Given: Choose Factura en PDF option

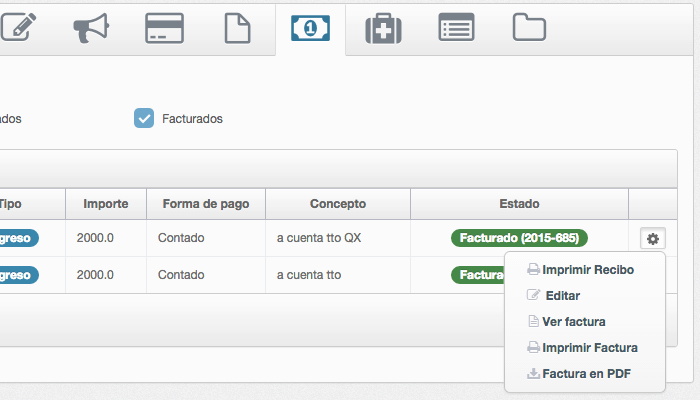Looking at the screenshot, I should 579,373.
